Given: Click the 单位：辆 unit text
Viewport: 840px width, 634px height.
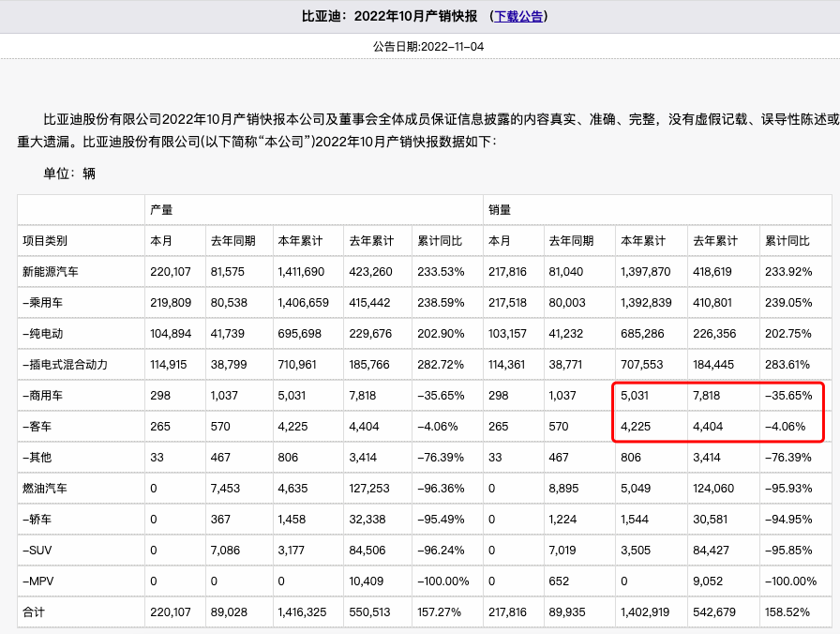Looking at the screenshot, I should click(x=69, y=174).
